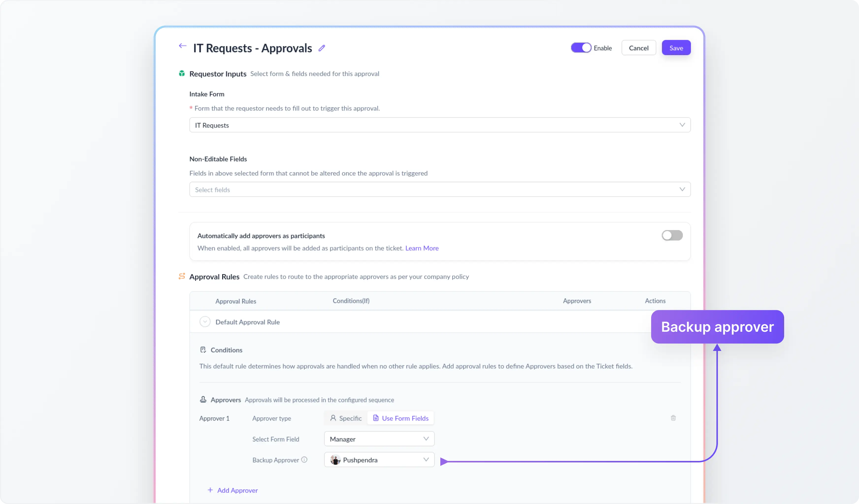Switch to Use Form Fields option
This screenshot has height=504, width=859.
[400, 418]
